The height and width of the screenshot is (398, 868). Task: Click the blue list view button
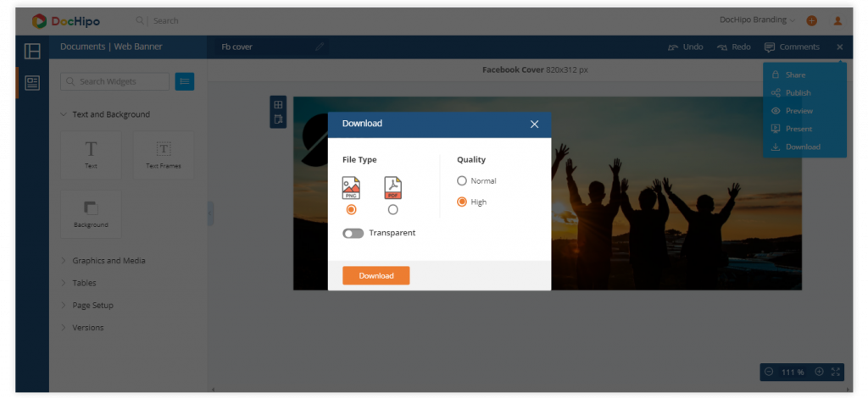184,81
